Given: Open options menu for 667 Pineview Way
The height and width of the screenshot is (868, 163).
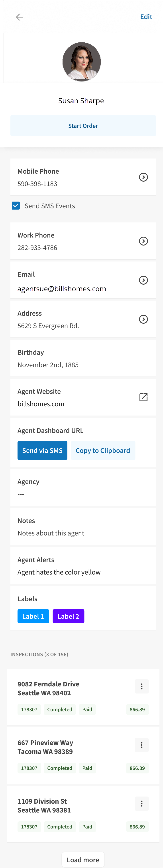Looking at the screenshot, I should pyautogui.click(x=142, y=745).
